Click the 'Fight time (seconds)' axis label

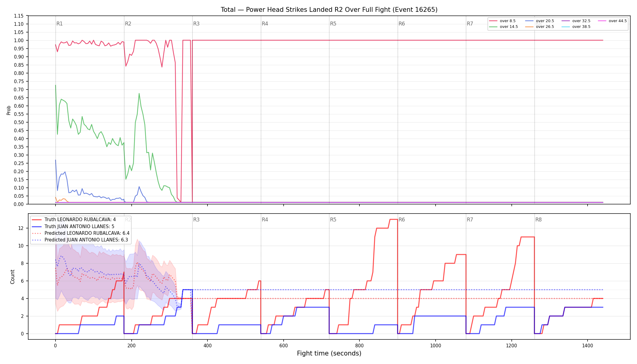(329, 353)
